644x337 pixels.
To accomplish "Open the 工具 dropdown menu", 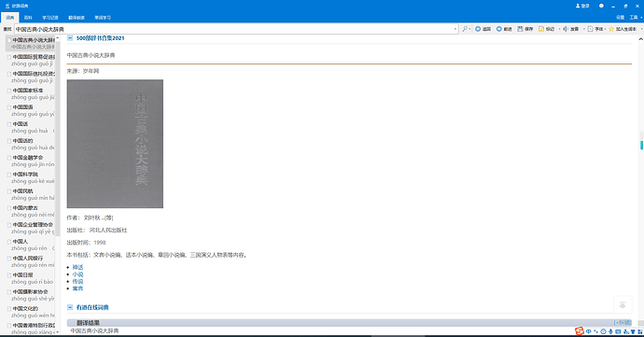I will point(636,17).
